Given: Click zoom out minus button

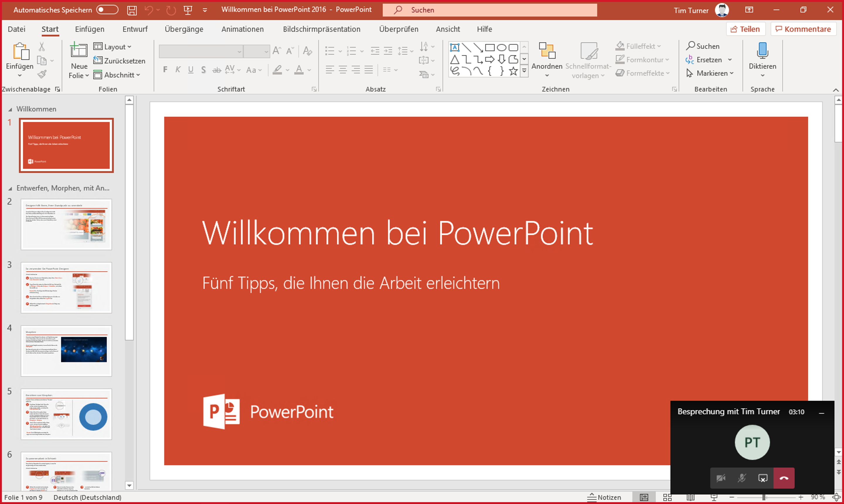Looking at the screenshot, I should coord(731,497).
